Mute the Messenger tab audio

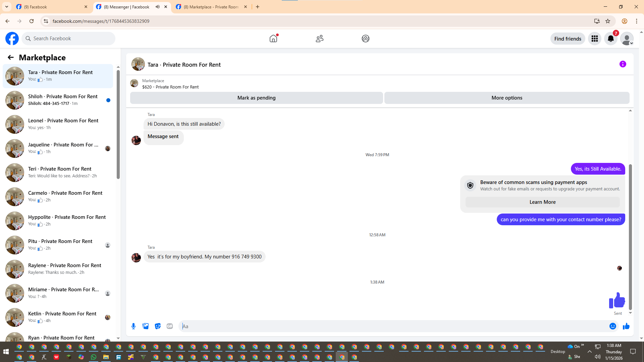158,7
